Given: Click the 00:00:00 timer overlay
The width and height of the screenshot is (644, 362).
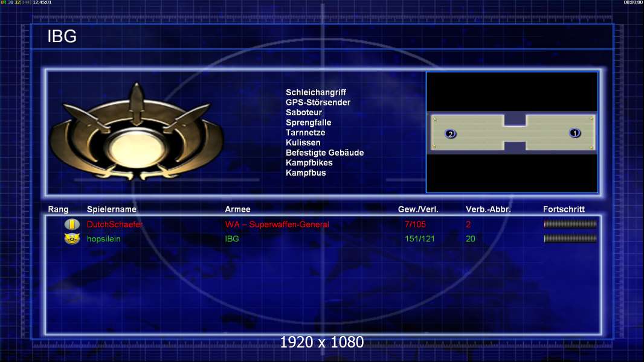Looking at the screenshot, I should pos(633,2).
